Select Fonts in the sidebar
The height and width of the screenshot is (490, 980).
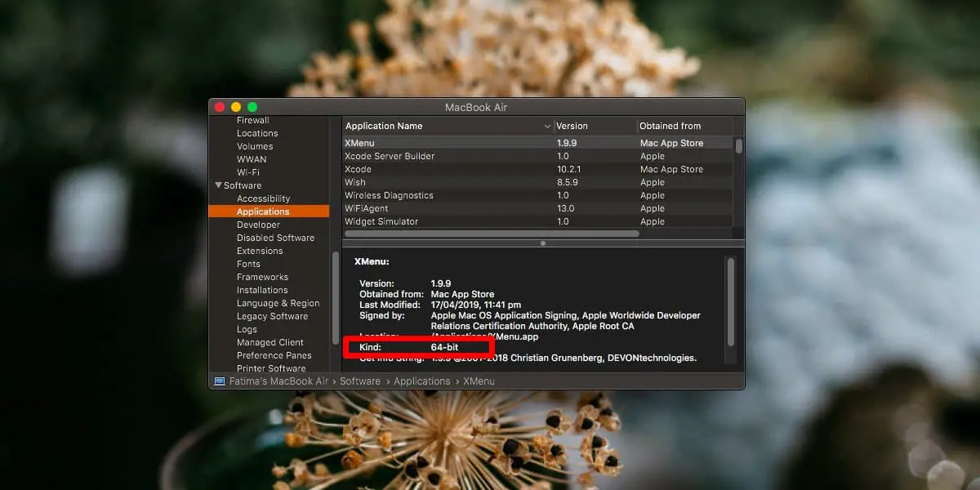pos(248,264)
